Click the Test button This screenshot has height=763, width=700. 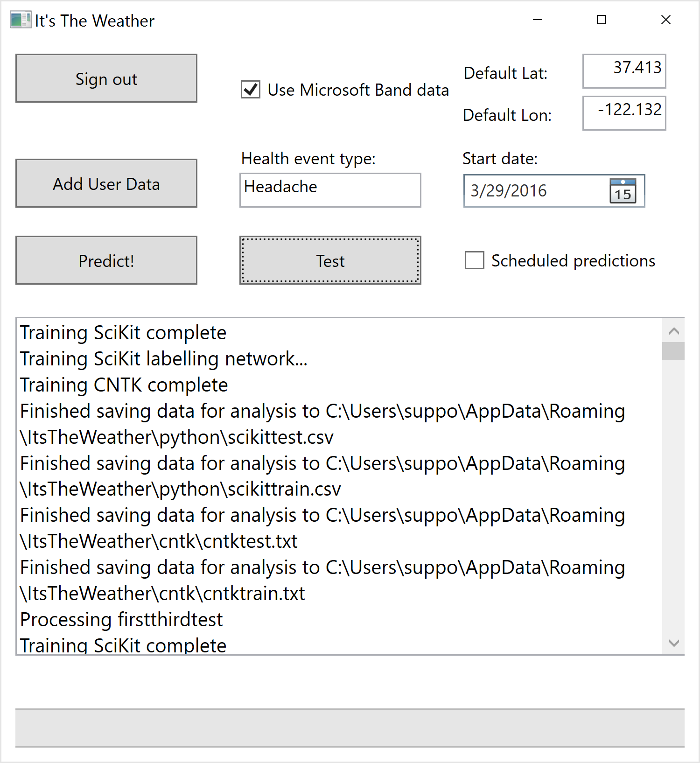[x=330, y=260]
